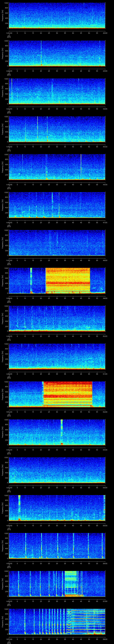Click the spectrogram panel starting at 4:44:00
This screenshot has width=114, height=644.
[x=57, y=129]
